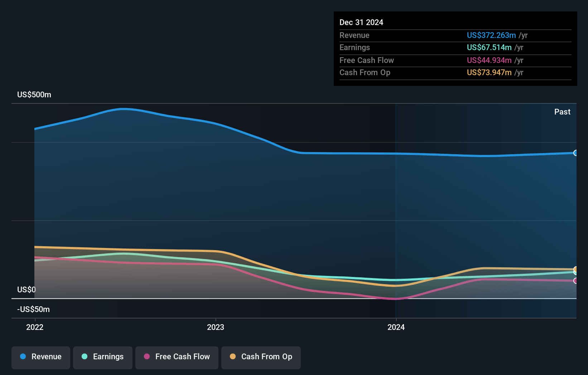
Task: Click the US$0 y-axis label
Action: tap(26, 289)
